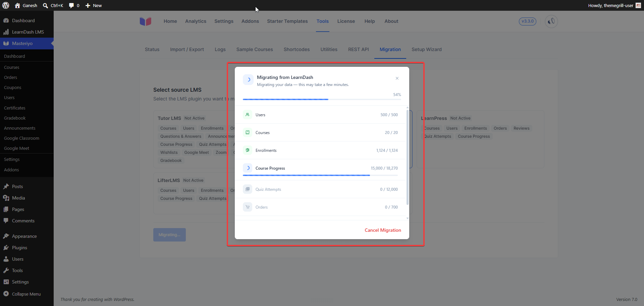
Task: Switch to the Setup Wizard tab
Action: (426, 49)
